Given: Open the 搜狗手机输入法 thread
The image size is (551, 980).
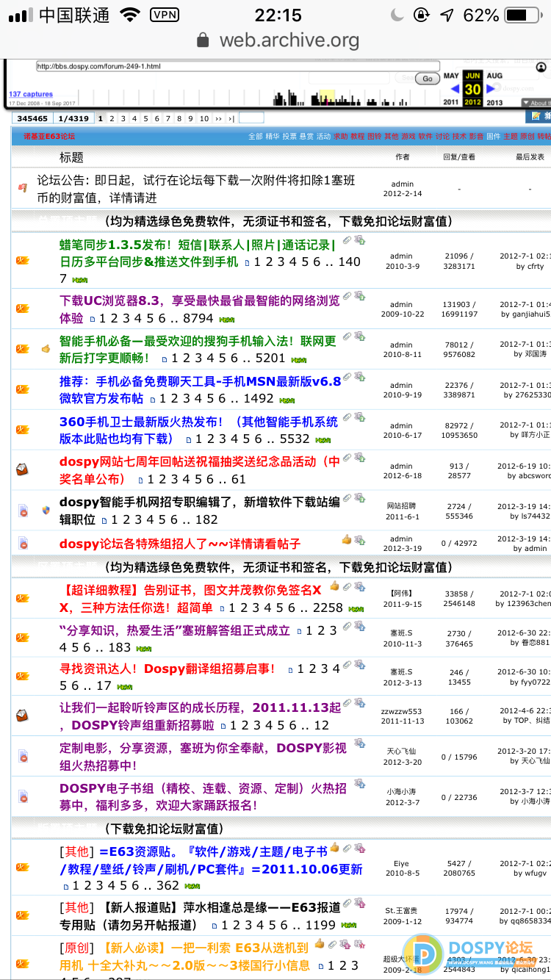Looking at the screenshot, I should coord(198,349).
